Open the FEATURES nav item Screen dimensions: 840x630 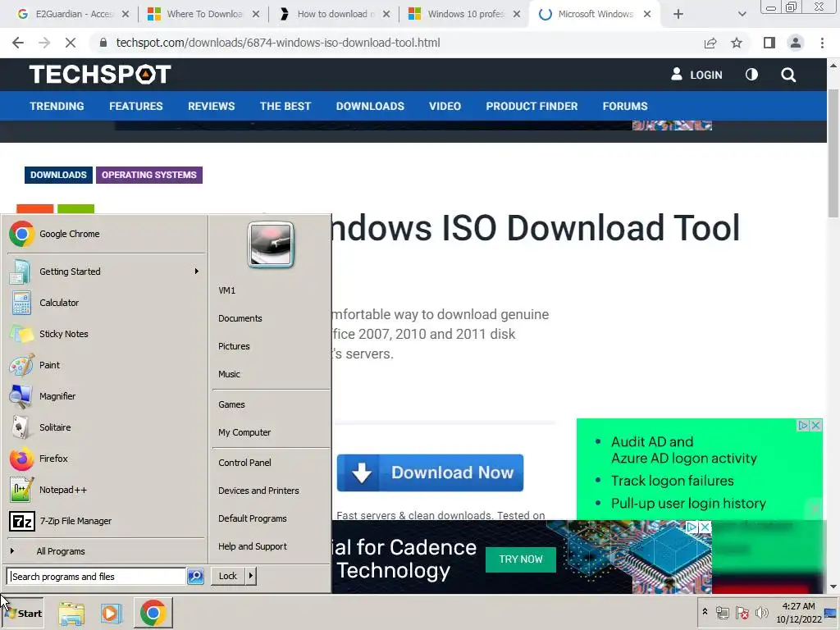(136, 106)
